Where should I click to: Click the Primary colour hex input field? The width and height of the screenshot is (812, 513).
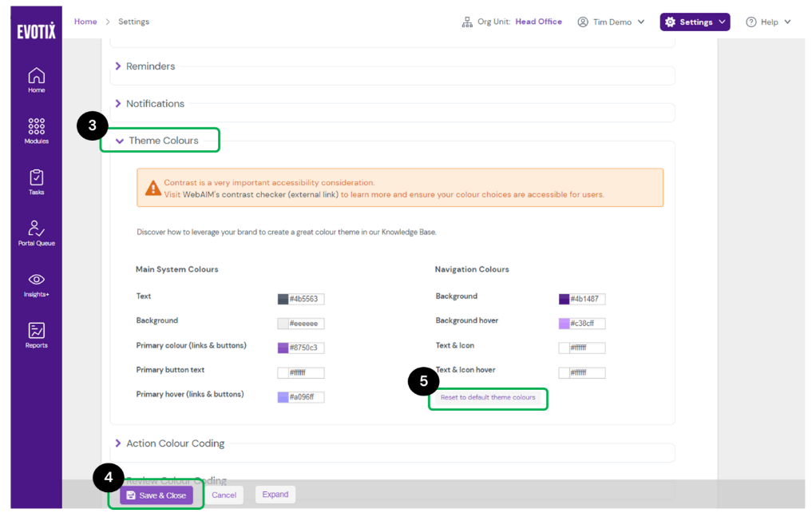click(306, 348)
